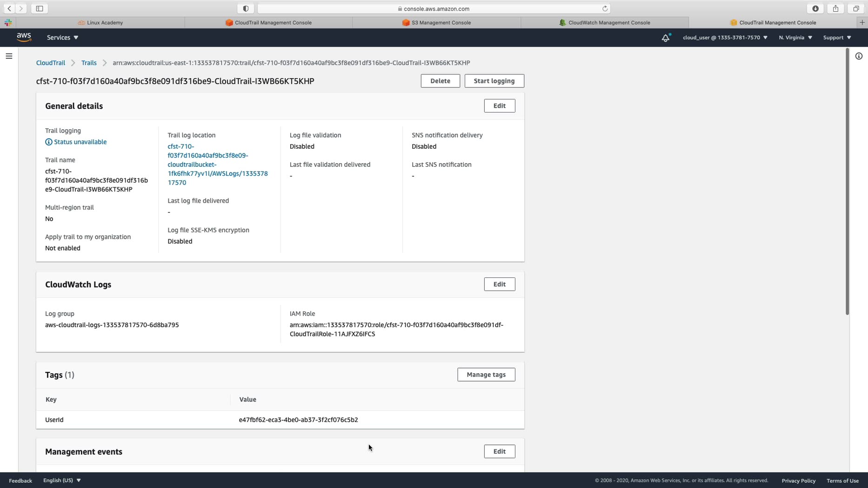Edit the CloudWatch Logs section
Screen dimensions: 868x488
pyautogui.click(x=499, y=284)
